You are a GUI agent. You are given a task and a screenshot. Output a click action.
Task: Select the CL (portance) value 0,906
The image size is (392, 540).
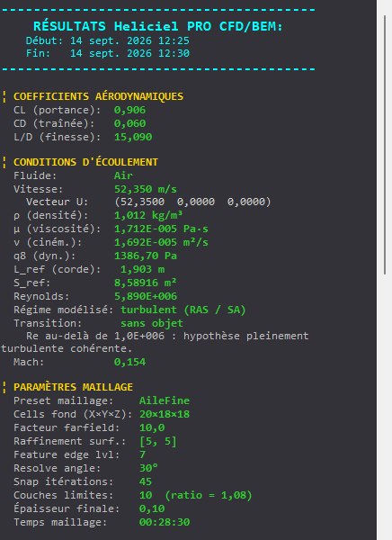[x=129, y=110]
